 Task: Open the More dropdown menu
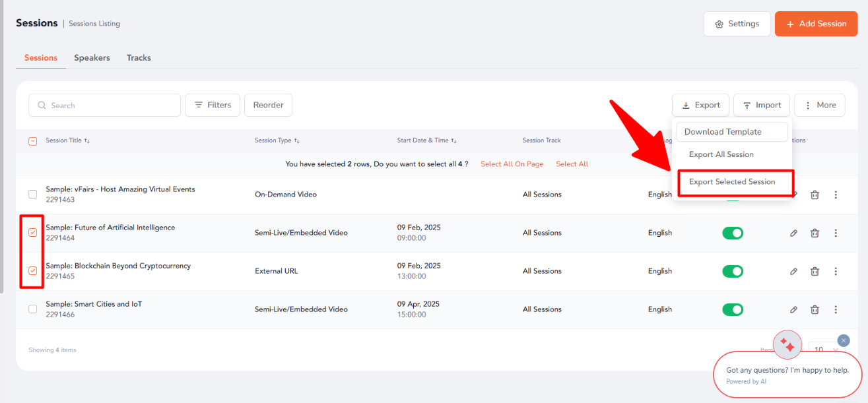coord(819,105)
